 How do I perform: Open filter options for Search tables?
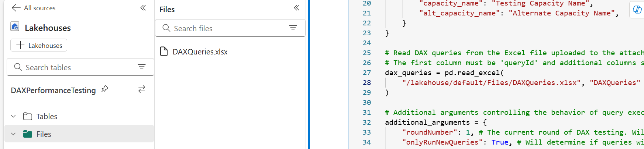(142, 67)
